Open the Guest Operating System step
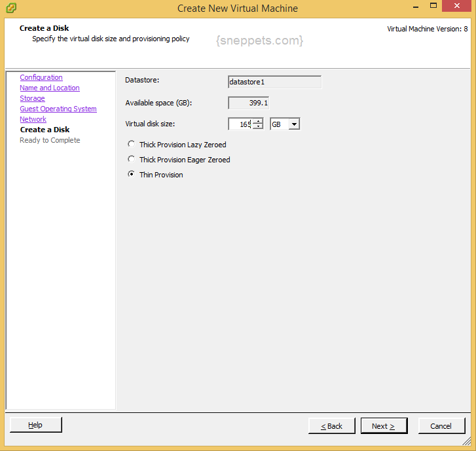This screenshot has width=476, height=451. point(58,109)
